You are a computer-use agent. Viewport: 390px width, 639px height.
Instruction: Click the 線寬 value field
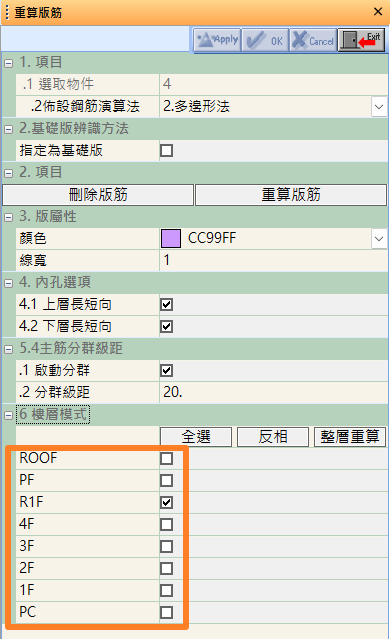click(273, 260)
